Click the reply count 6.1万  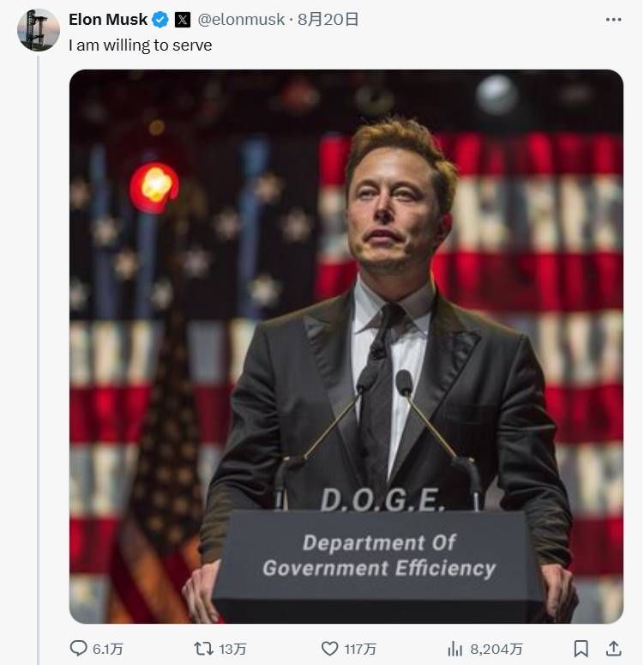(107, 649)
